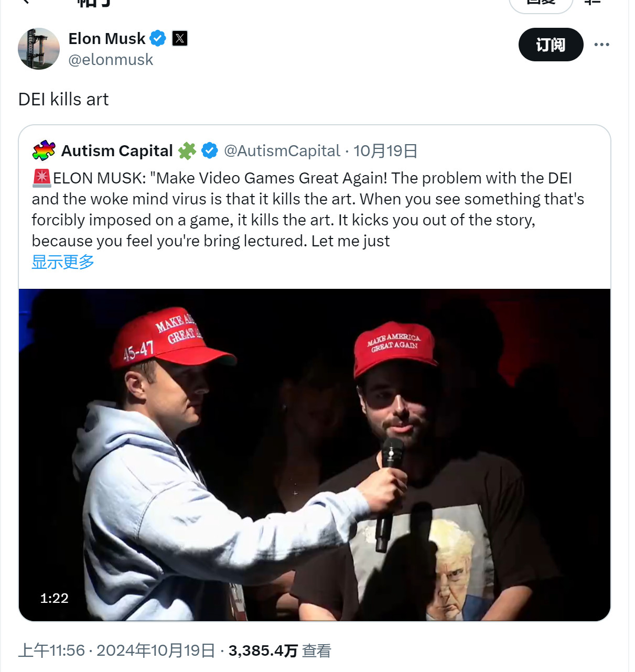Open the @elonmusk handle link

point(111,60)
